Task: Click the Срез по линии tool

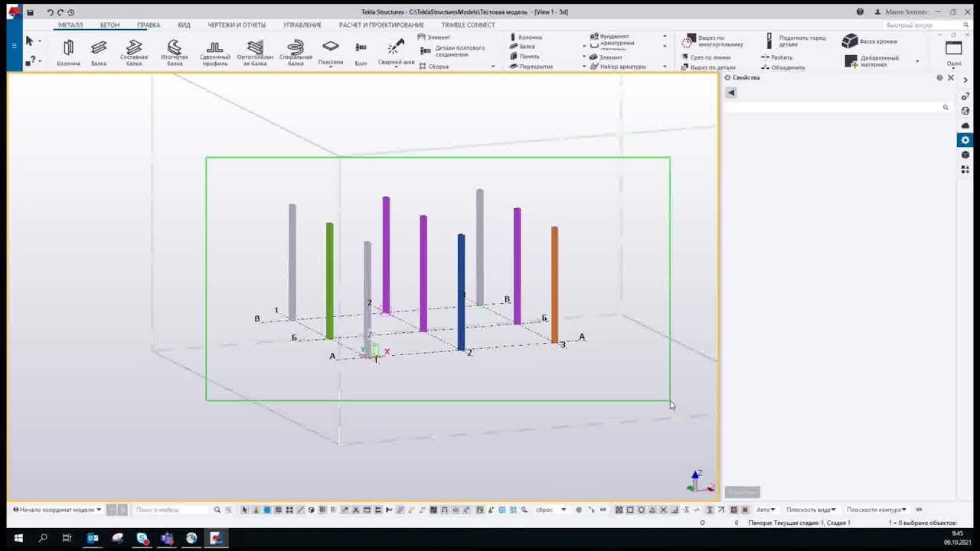Action: pos(706,57)
